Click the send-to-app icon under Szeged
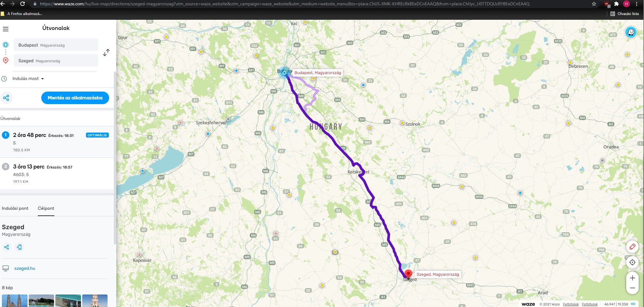The width and height of the screenshot is (644, 307). coord(19,247)
